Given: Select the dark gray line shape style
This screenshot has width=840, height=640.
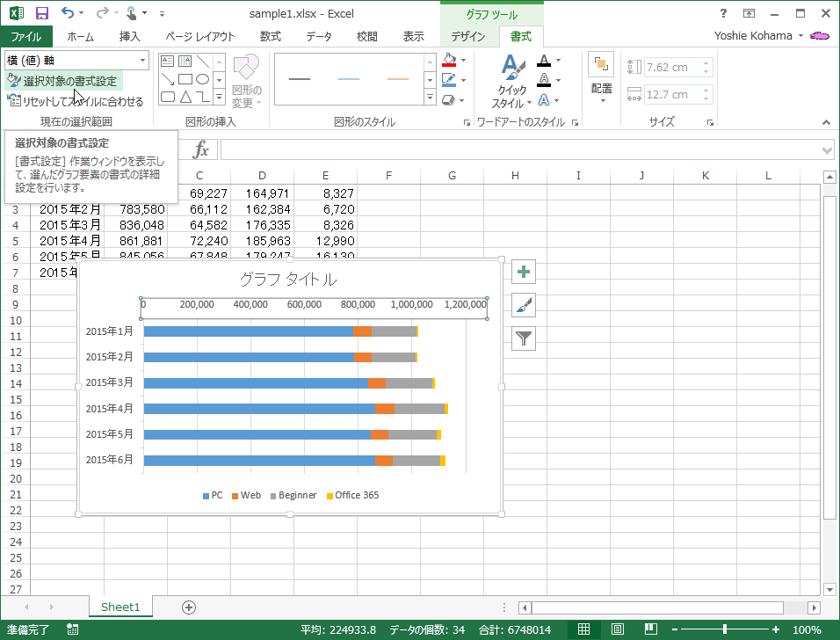Looking at the screenshot, I should pyautogui.click(x=300, y=79).
